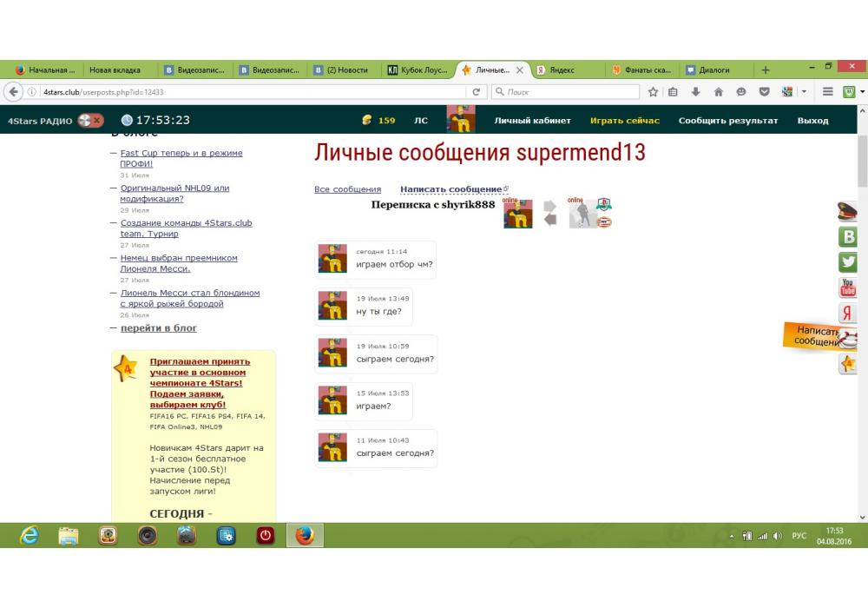Open the VKontakte icon in the right sidebar
Screen dimensions: 868x608
[848, 237]
